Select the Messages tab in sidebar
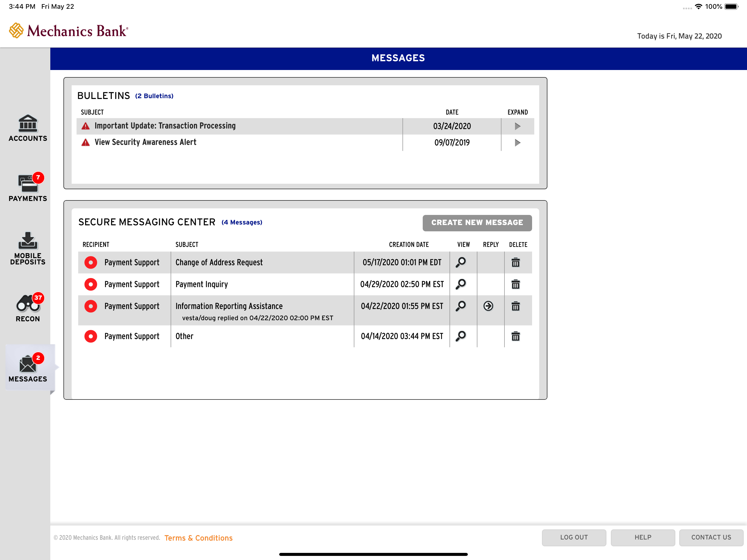The width and height of the screenshot is (747, 560). pos(28,368)
